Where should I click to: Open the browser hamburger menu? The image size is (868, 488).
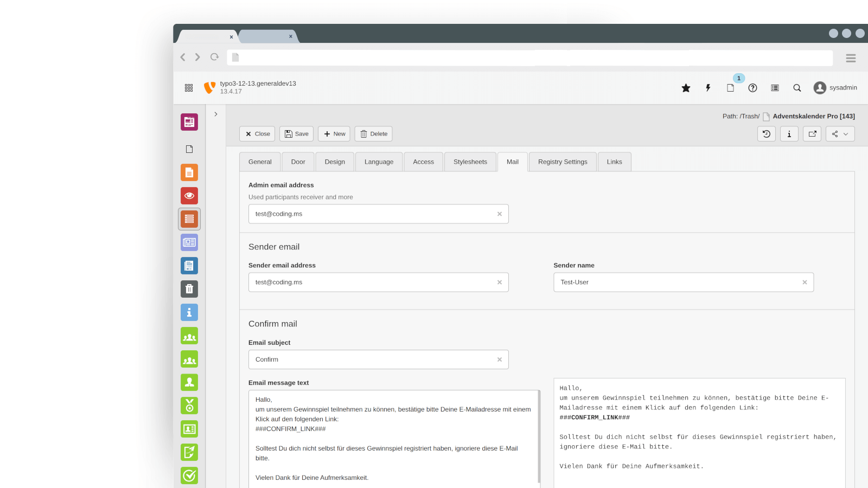click(851, 58)
